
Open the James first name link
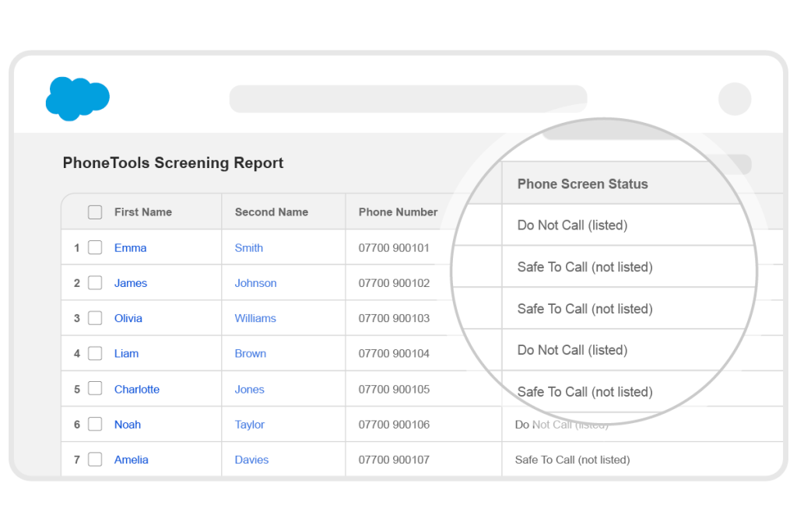[131, 283]
